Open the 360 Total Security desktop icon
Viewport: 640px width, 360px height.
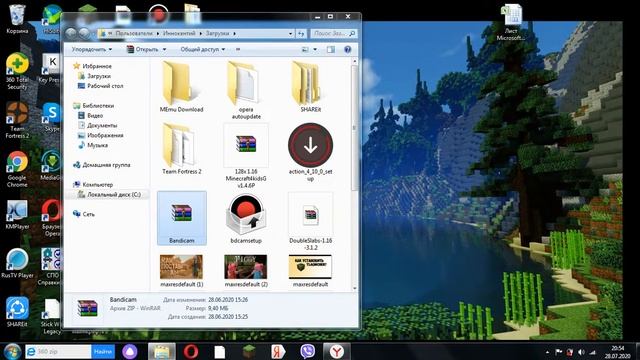coord(17,71)
